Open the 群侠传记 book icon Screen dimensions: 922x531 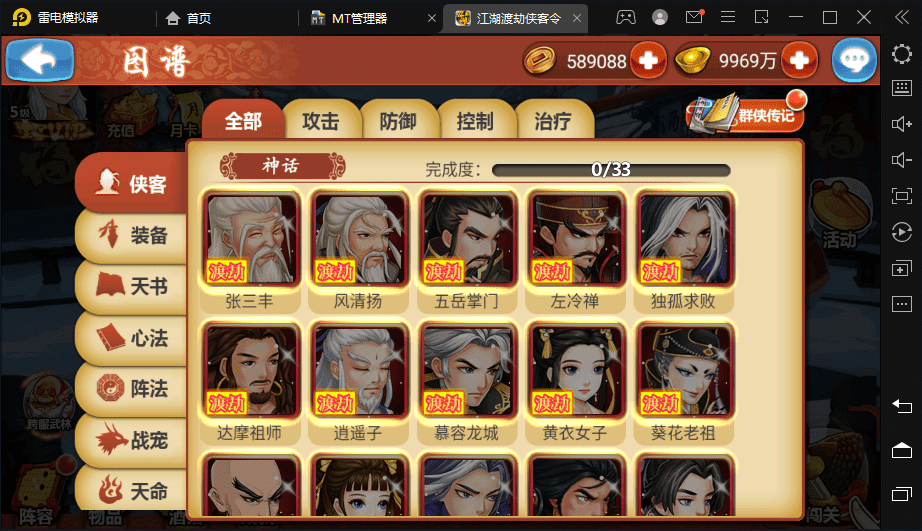(745, 112)
